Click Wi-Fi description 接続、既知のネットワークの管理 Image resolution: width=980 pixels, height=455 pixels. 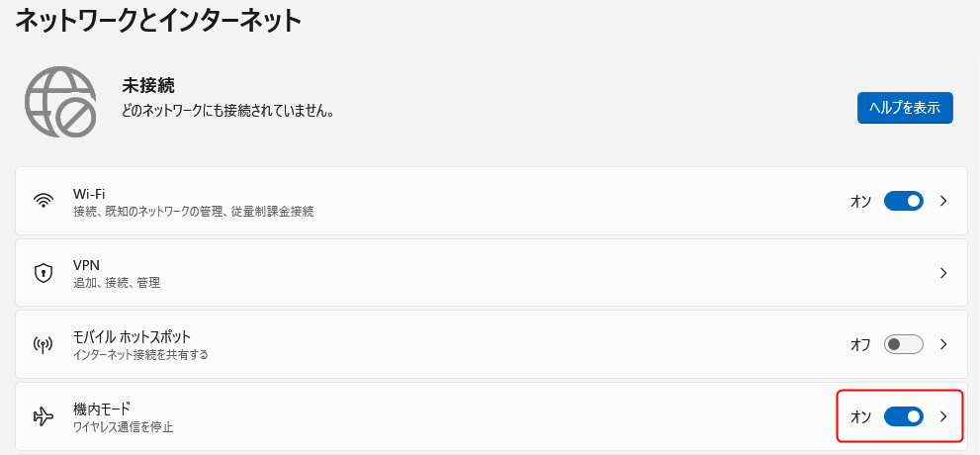pos(193,211)
